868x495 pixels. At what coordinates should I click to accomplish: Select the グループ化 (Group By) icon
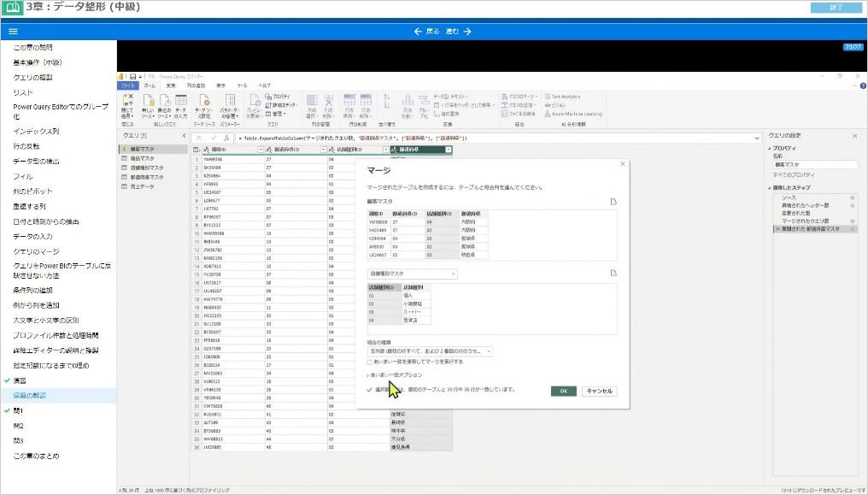coord(423,106)
